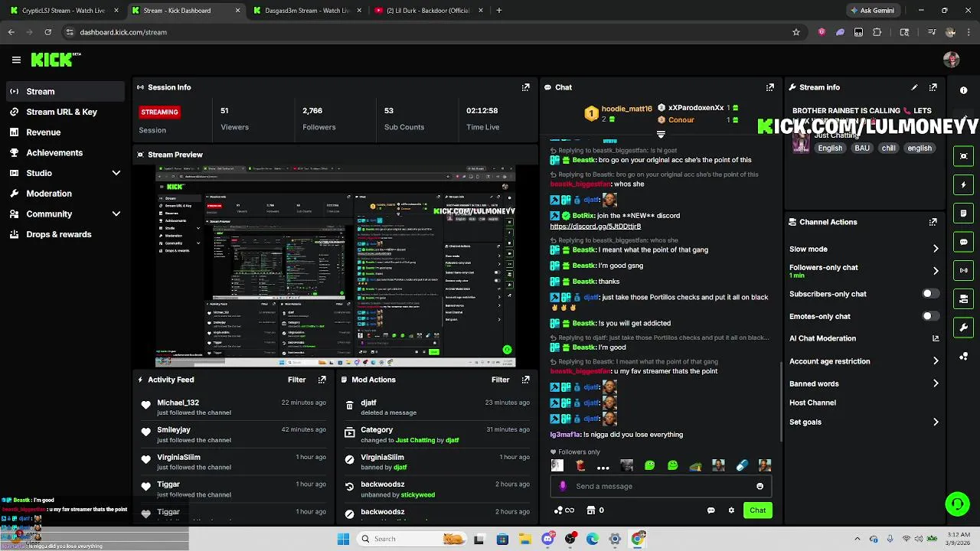Open chat settings with the gear icon
Viewport: 980px width, 551px height.
click(x=731, y=510)
